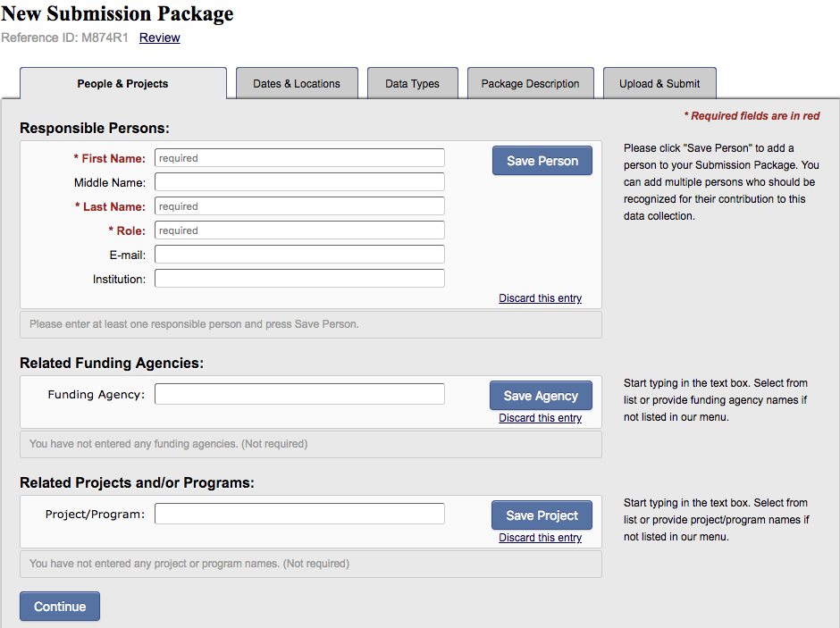
Task: Click the First Name input field
Action: click(x=299, y=158)
